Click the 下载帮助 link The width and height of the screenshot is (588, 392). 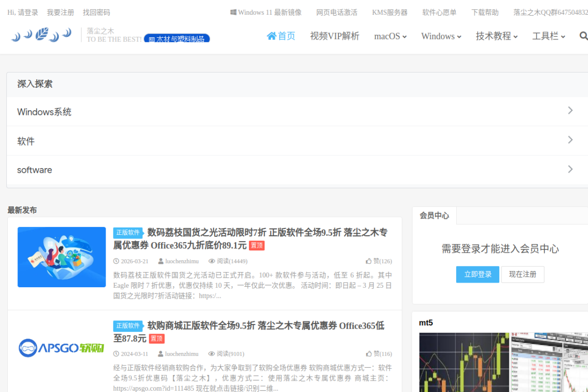pos(485,12)
